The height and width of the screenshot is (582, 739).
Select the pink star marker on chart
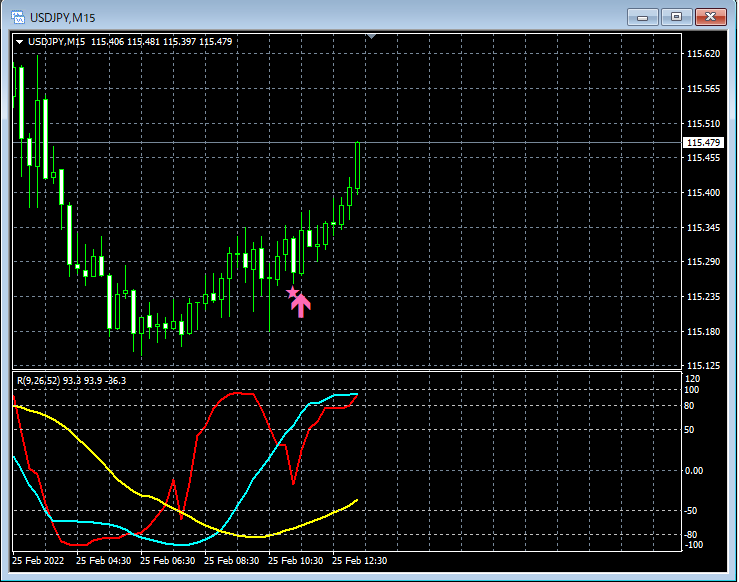(x=292, y=293)
